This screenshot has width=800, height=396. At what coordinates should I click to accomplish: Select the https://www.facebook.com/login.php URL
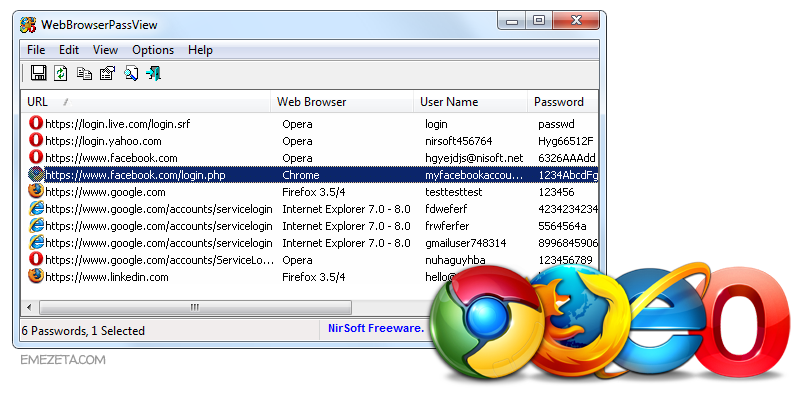135,175
